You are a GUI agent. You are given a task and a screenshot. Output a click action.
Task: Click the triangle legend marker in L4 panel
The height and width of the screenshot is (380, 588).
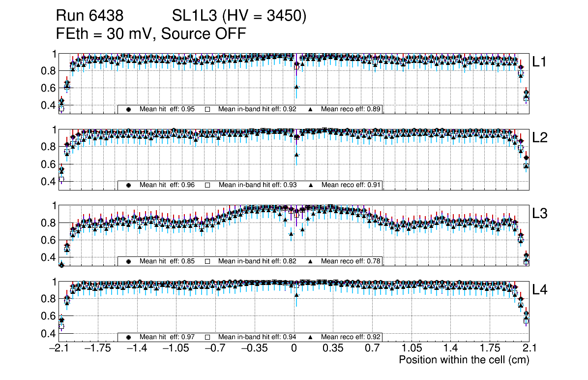(x=311, y=337)
